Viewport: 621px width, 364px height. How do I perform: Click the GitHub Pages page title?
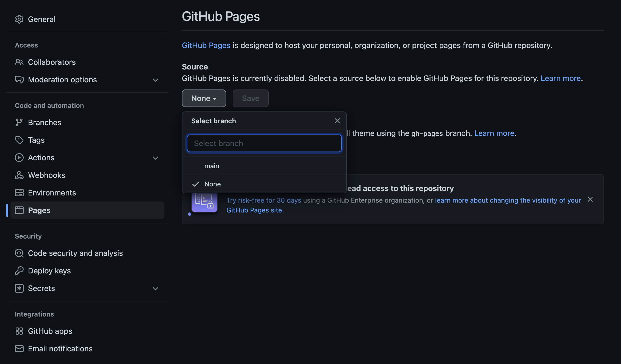point(221,16)
